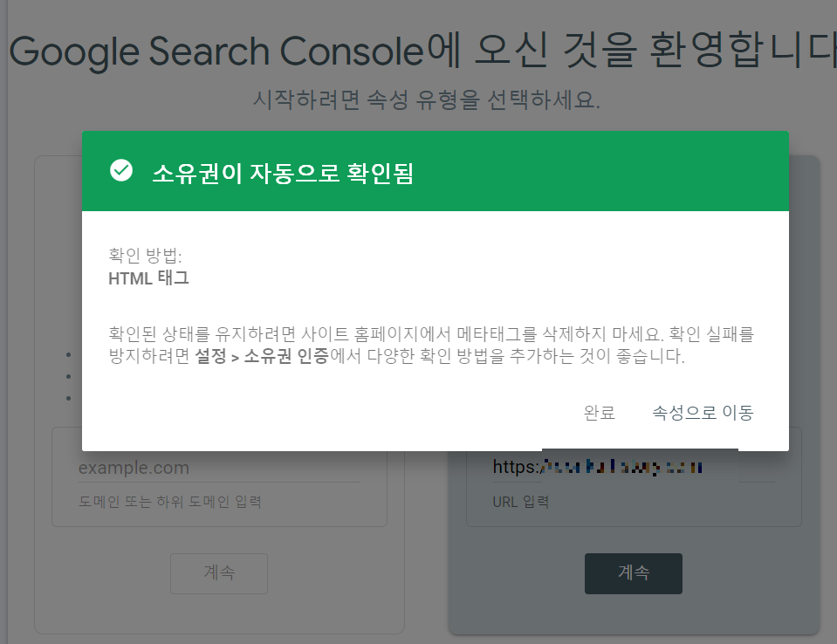The height and width of the screenshot is (644, 837).
Task: Click the HTML 태그 verification method text
Action: point(148,278)
